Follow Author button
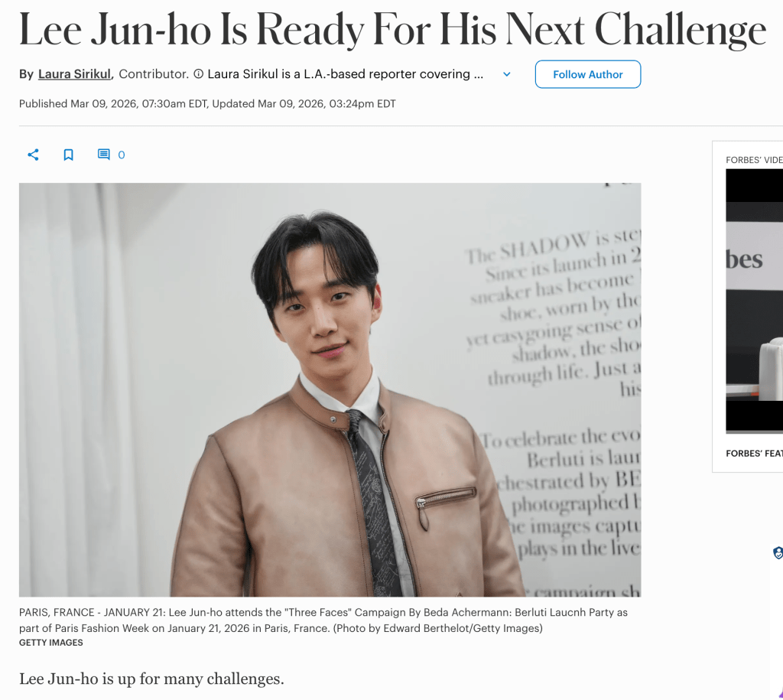 click(x=588, y=74)
